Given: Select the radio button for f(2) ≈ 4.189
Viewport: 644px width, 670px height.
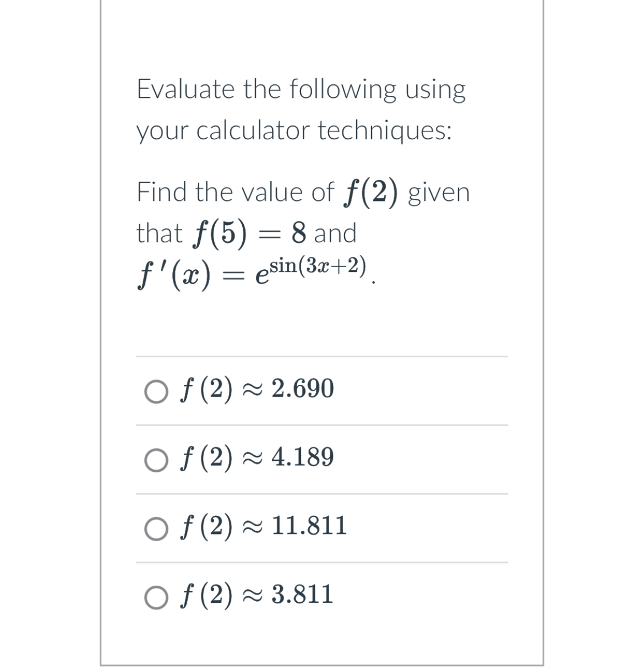Looking at the screenshot, I should (156, 459).
